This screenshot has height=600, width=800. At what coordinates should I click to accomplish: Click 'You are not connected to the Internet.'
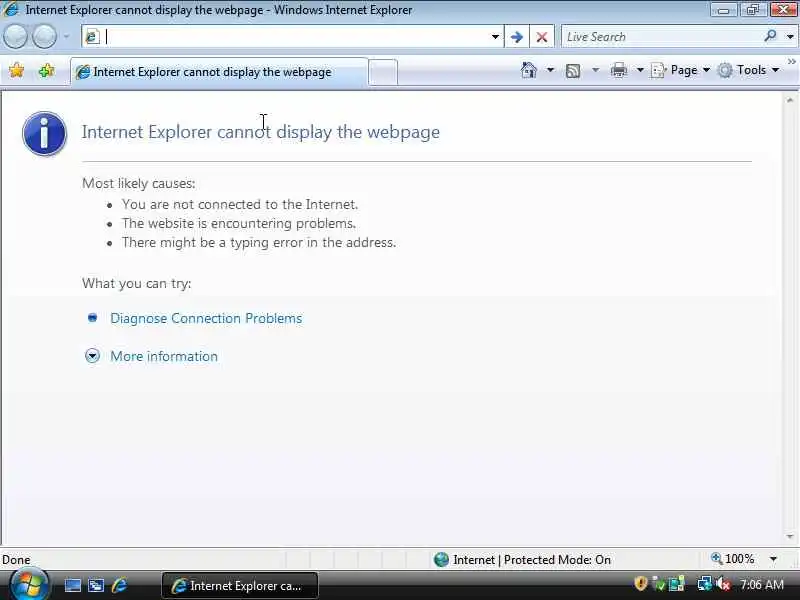[x=240, y=205]
